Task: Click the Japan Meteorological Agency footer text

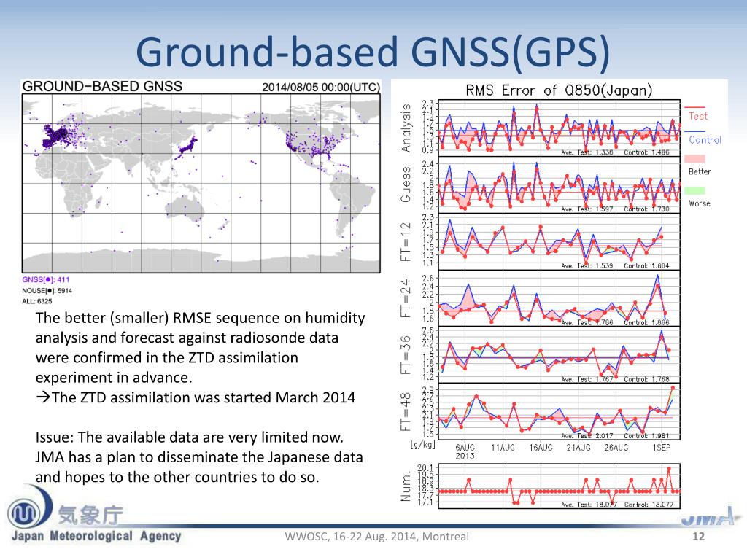Action: click(96, 536)
